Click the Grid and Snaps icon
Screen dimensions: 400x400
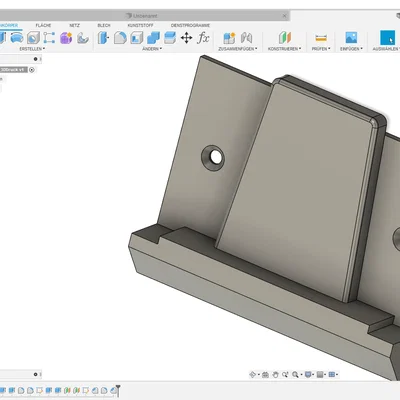(x=320, y=375)
